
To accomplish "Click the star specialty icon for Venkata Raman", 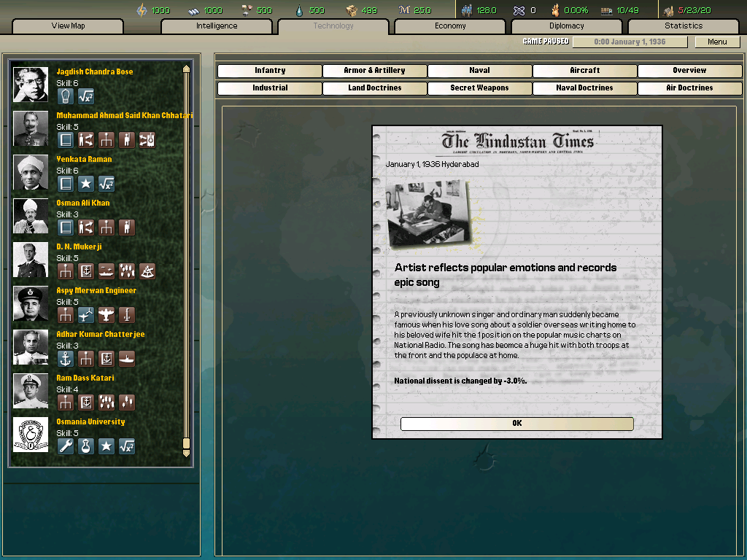I will tap(86, 184).
